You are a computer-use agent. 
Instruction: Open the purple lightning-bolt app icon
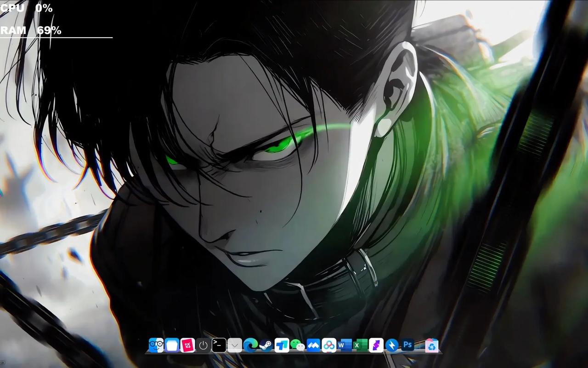pos(376,345)
